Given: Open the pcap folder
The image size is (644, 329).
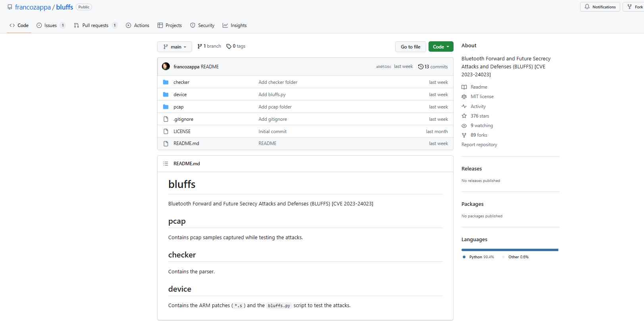Looking at the screenshot, I should point(179,107).
